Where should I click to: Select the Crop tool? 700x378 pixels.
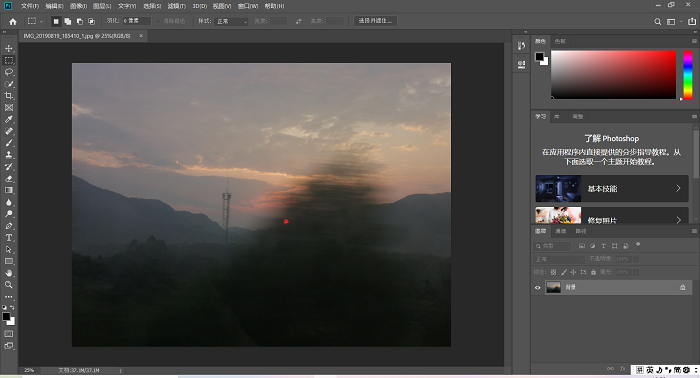tap(8, 96)
